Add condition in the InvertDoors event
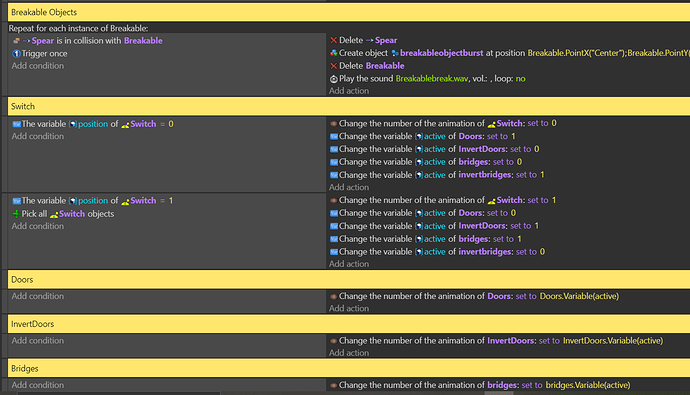Image resolution: width=690 pixels, height=395 pixels. coord(38,340)
